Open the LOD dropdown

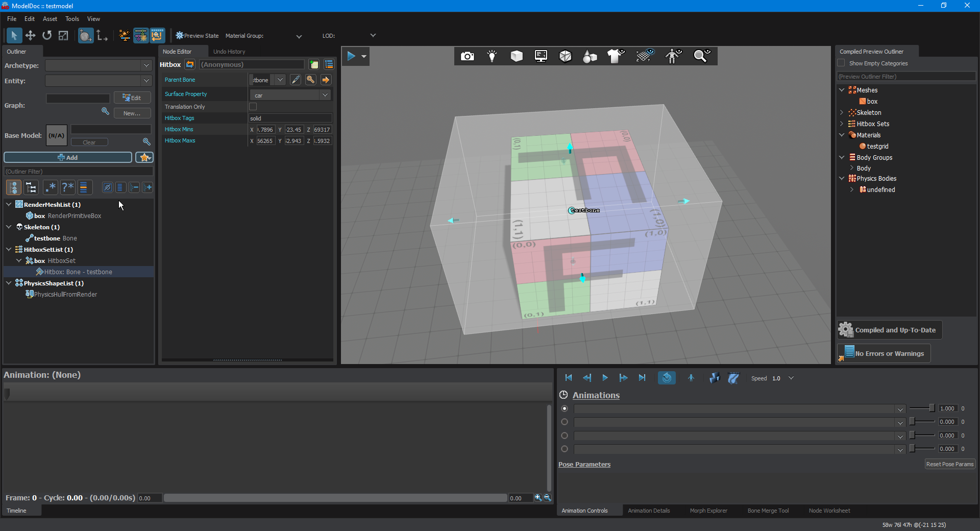[373, 35]
